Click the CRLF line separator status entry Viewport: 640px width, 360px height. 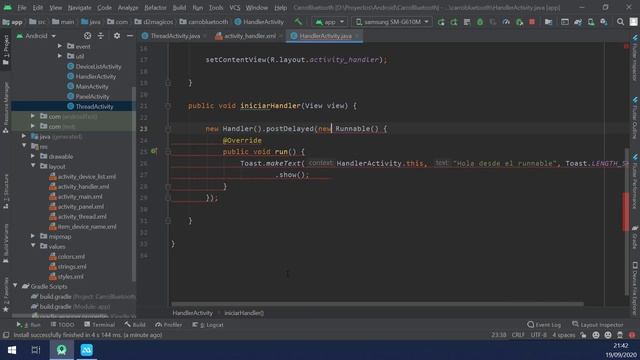pyautogui.click(x=518, y=335)
